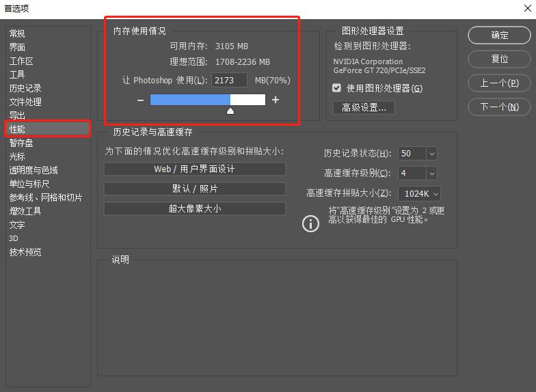Open the 高速缓存级别 dropdown

click(x=431, y=173)
